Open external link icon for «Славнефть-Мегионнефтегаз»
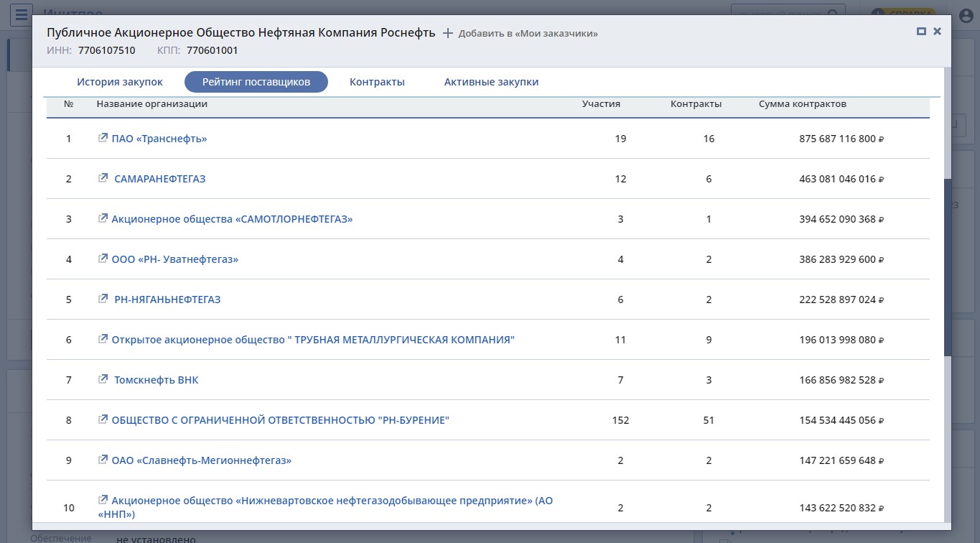The image size is (980, 543). click(x=103, y=460)
